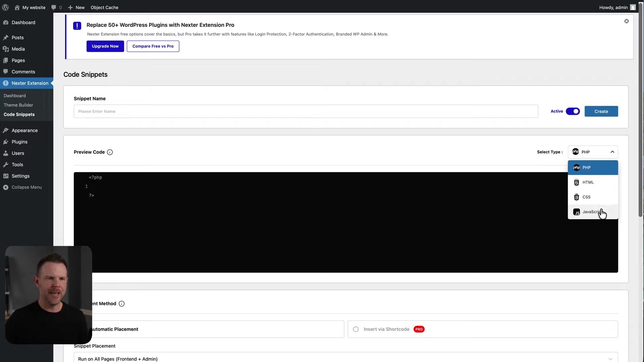Click Upgrade Now button

(105, 46)
